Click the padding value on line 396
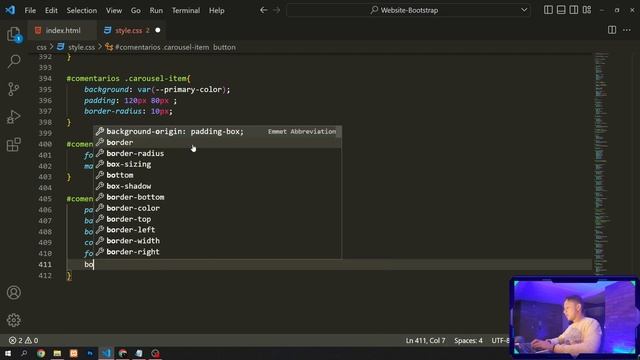Screen dimensions: 640x360 click(147, 100)
